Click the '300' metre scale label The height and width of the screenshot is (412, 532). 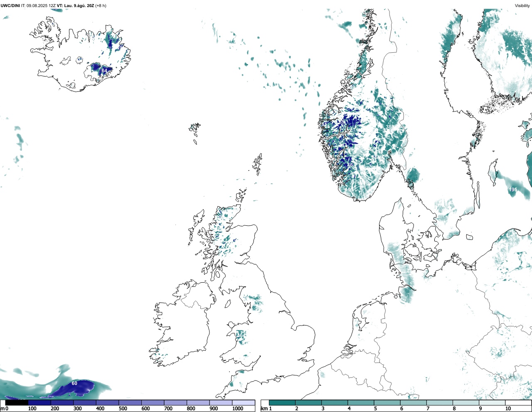[77, 409]
